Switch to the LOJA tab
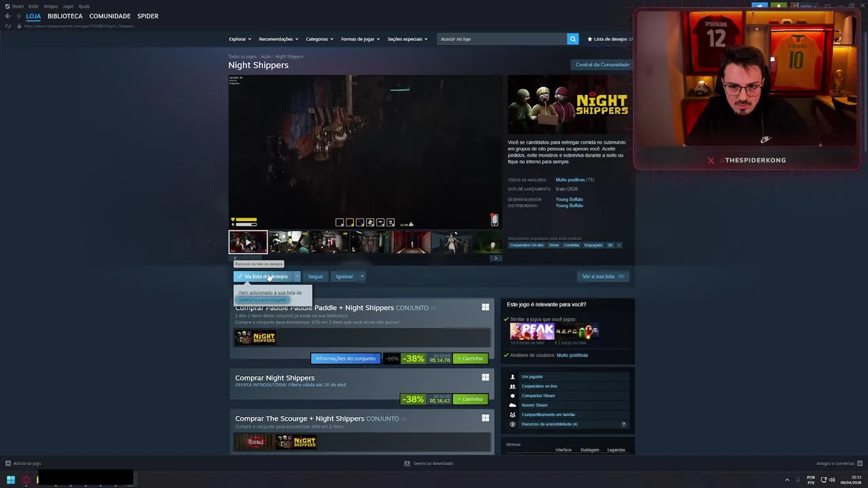868x488 pixels. (x=33, y=16)
